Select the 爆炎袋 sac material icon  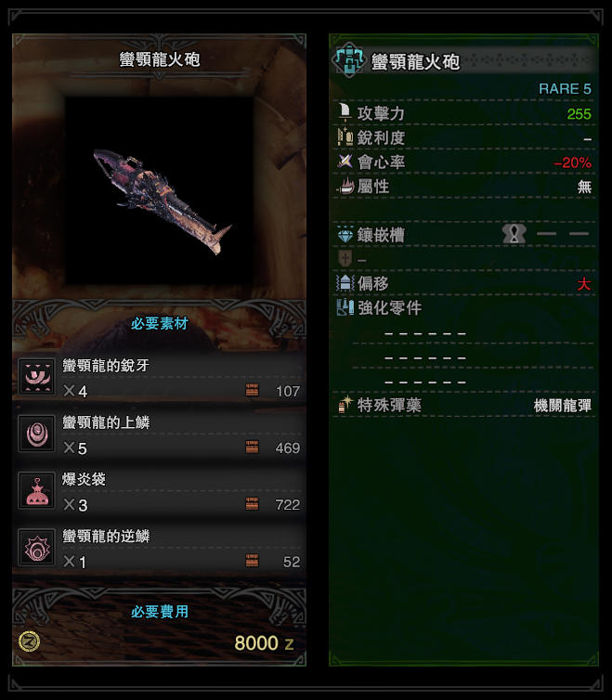pos(37,490)
